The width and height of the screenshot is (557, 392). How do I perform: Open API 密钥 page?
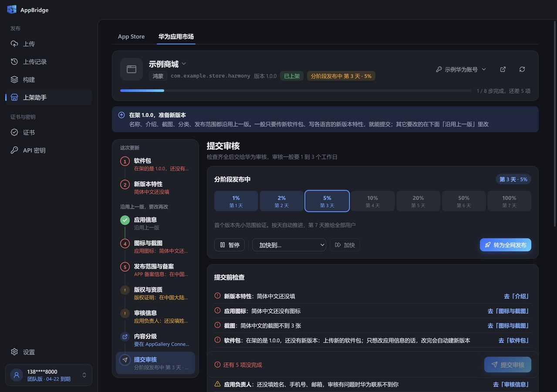49,150
